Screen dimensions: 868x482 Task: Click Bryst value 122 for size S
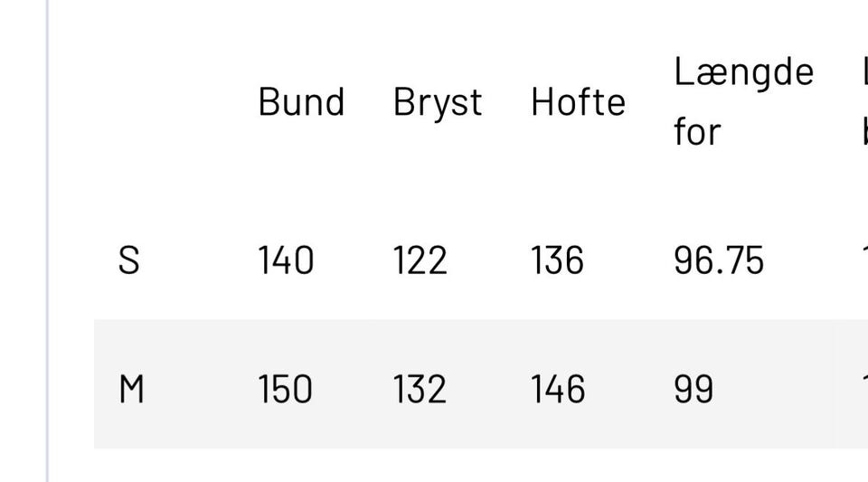coord(420,260)
